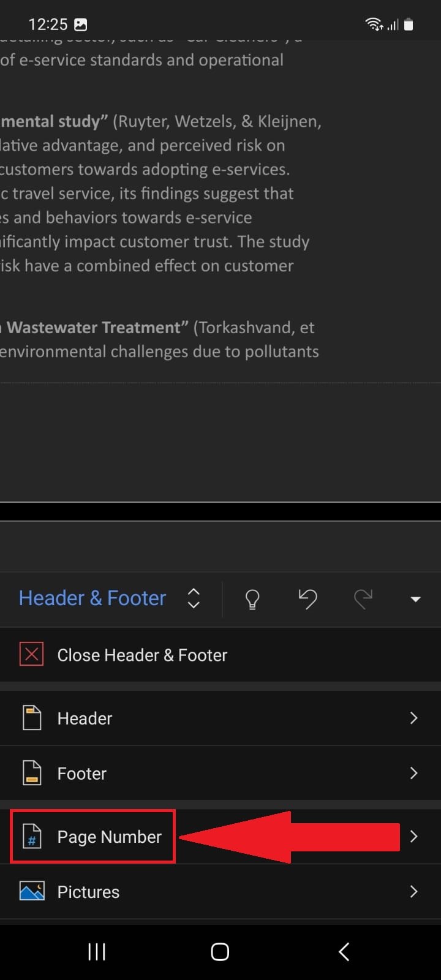Tap the Pictures image icon
Image resolution: width=441 pixels, height=980 pixels.
click(32, 891)
